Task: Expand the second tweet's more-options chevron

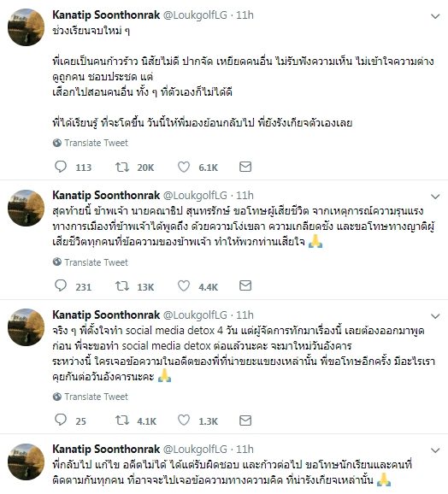Action: point(435,197)
